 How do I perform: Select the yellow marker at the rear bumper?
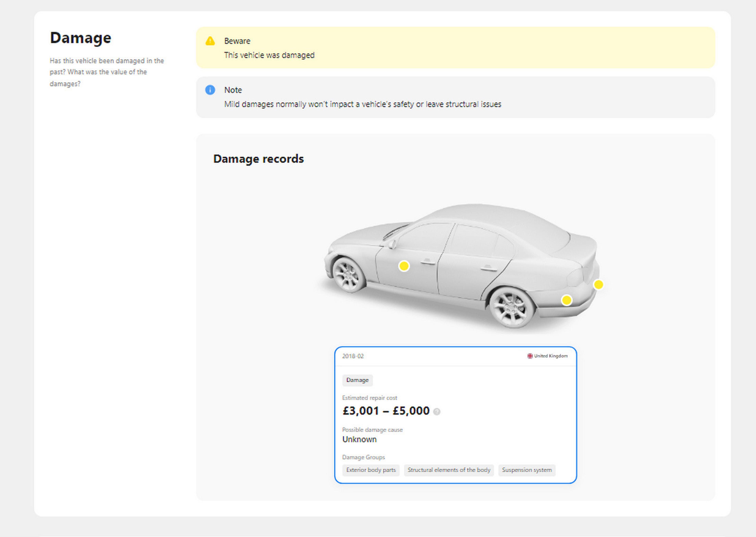click(598, 284)
